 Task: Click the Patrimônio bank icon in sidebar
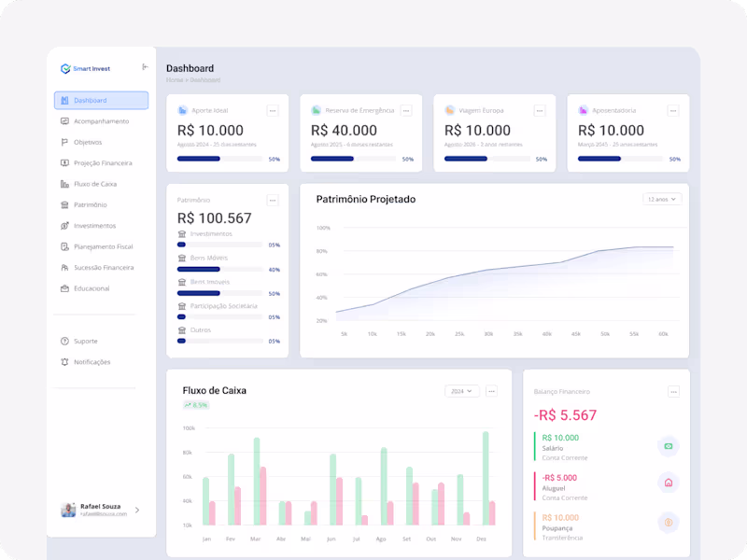pos(63,204)
